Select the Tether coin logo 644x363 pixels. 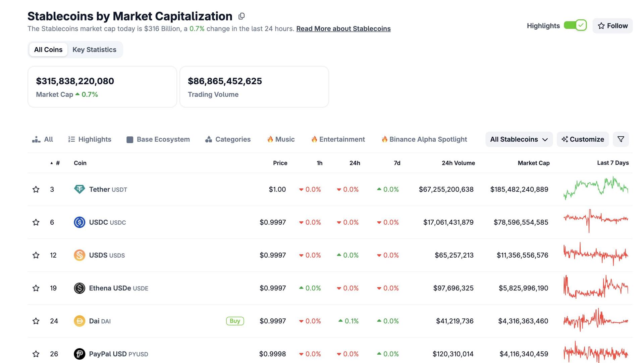(x=79, y=189)
